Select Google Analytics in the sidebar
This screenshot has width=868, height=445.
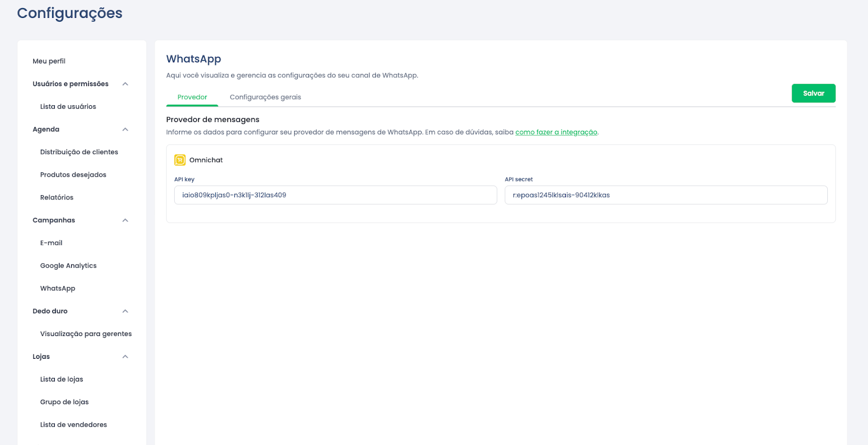tap(68, 266)
